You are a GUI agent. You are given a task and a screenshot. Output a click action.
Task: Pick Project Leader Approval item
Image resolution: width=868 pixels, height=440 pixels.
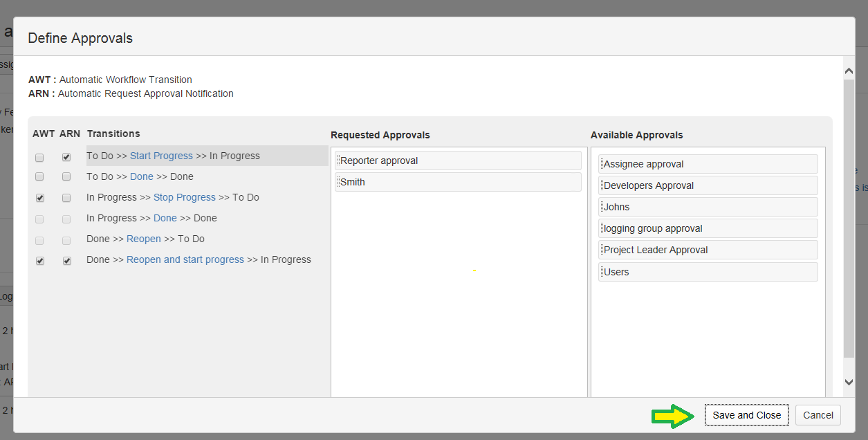coord(708,250)
